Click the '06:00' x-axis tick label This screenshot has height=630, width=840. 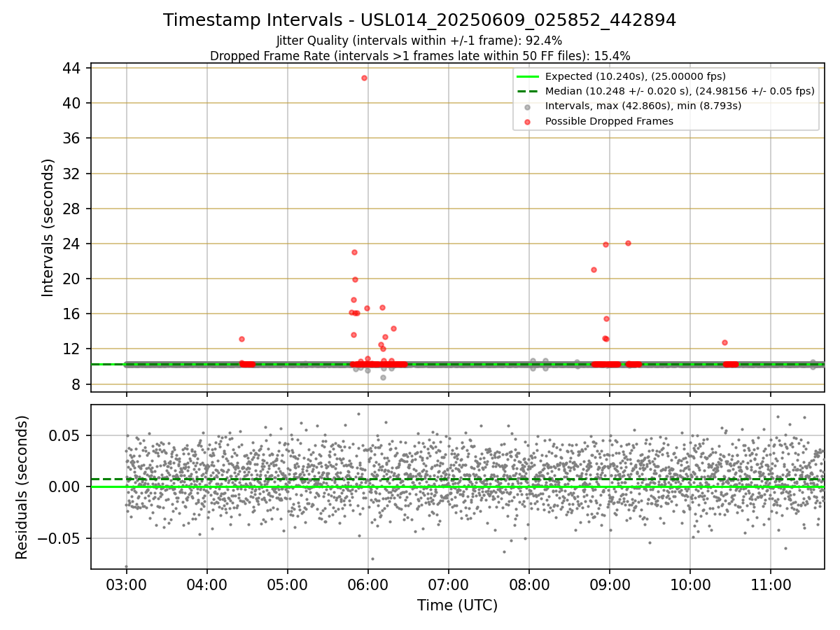click(x=368, y=584)
